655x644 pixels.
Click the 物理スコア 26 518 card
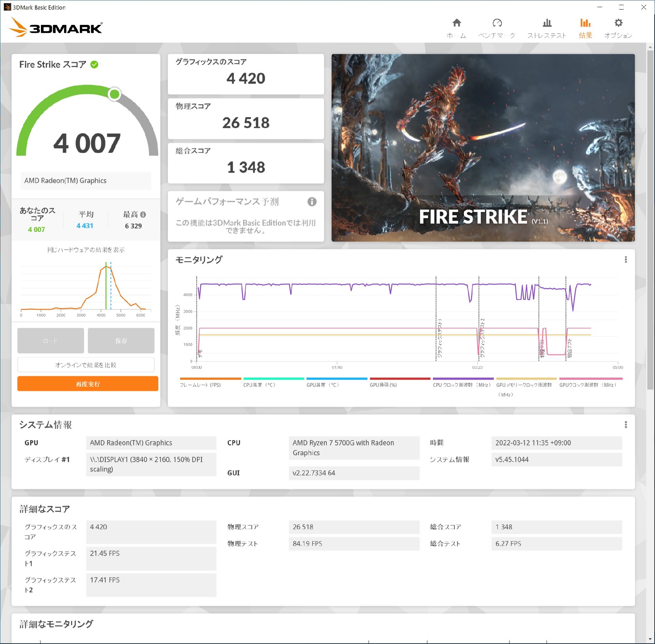tap(246, 119)
